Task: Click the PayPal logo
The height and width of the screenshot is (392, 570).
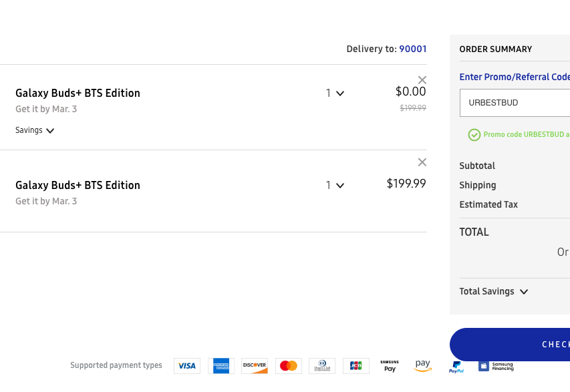Action: click(x=456, y=367)
